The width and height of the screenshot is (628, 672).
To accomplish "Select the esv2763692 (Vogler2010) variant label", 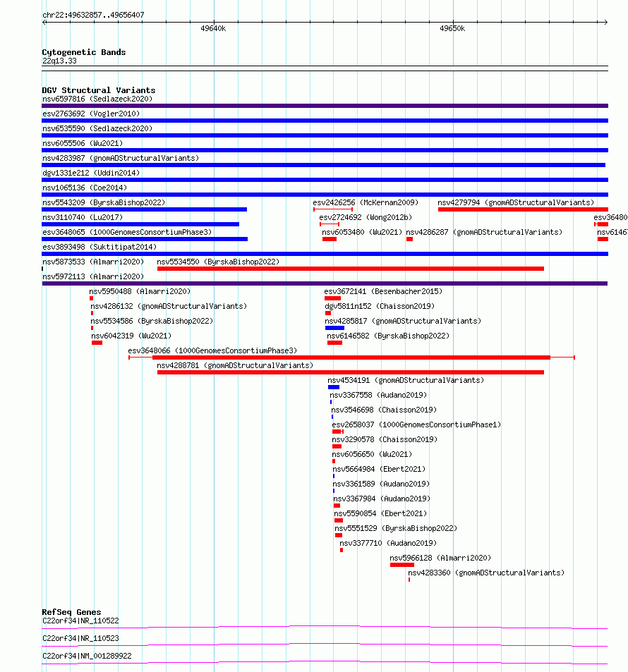I will click(91, 114).
